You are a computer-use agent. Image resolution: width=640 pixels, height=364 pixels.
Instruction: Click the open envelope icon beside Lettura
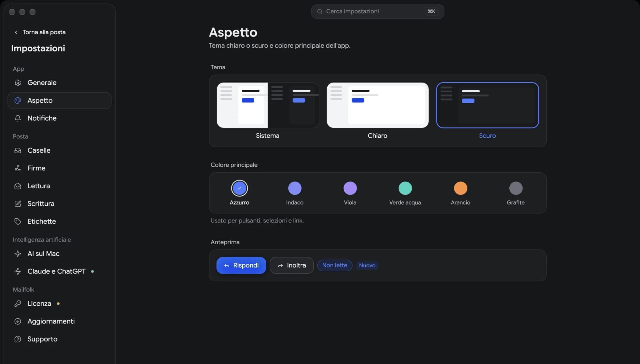18,186
